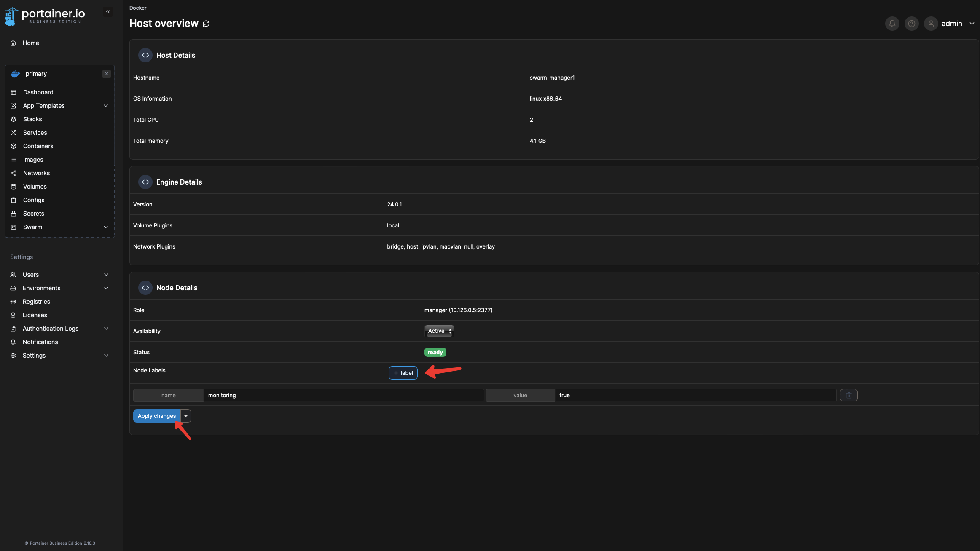Open the Apply changes split-button arrow

point(186,416)
